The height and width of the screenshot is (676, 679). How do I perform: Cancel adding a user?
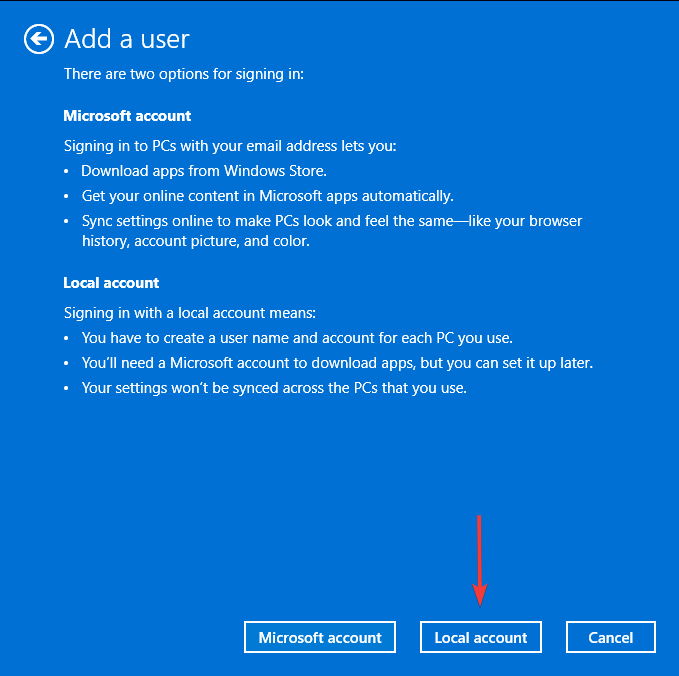[x=611, y=637]
